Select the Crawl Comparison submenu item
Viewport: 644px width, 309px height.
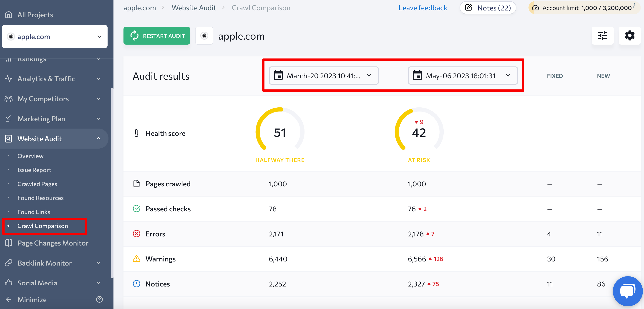pyautogui.click(x=43, y=226)
